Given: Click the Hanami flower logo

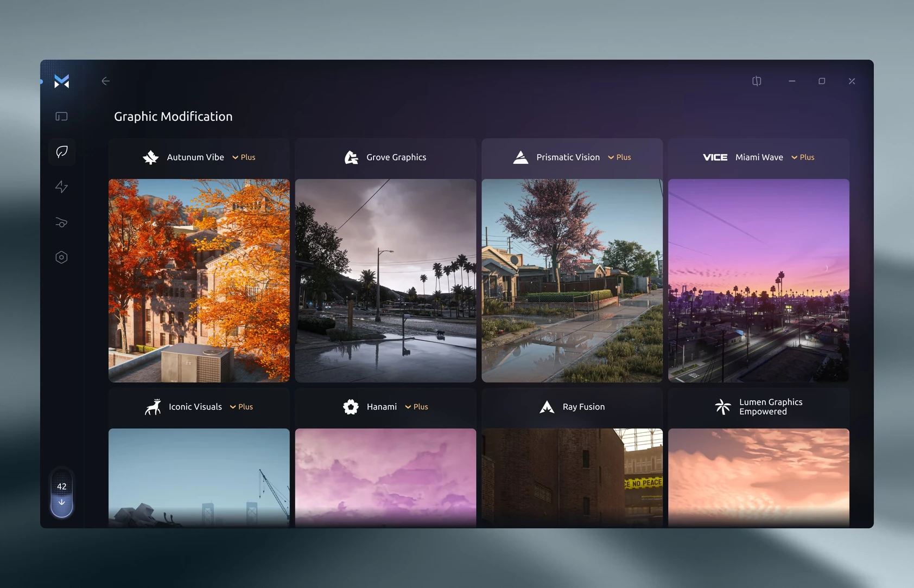Looking at the screenshot, I should pos(351,407).
